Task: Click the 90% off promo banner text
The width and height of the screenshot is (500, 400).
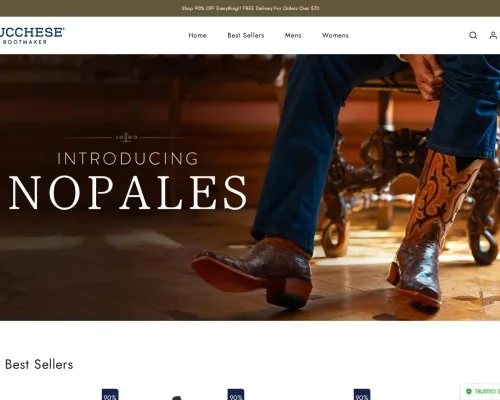Action: [x=250, y=8]
